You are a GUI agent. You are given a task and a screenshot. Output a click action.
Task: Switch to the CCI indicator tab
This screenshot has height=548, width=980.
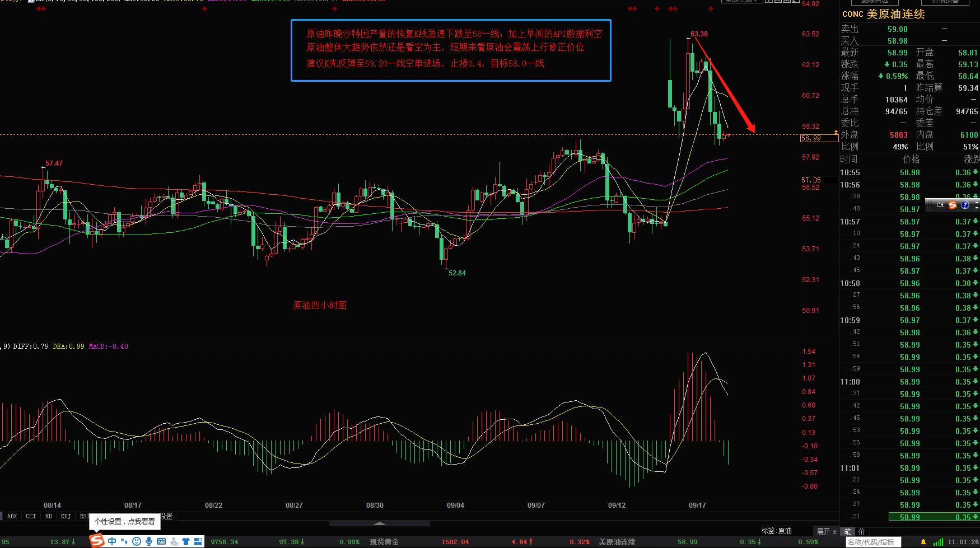pyautogui.click(x=31, y=516)
